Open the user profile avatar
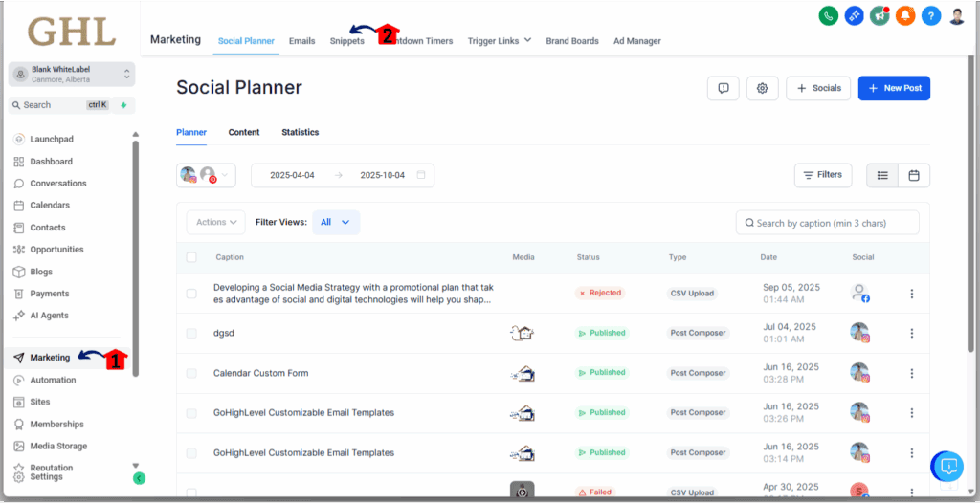 coord(957,15)
